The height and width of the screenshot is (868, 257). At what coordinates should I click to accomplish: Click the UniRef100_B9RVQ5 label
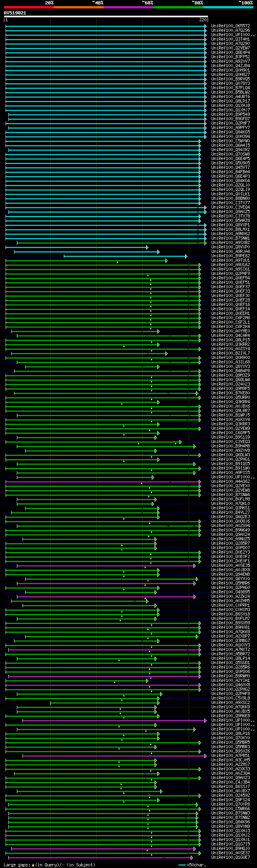pyautogui.click(x=230, y=79)
